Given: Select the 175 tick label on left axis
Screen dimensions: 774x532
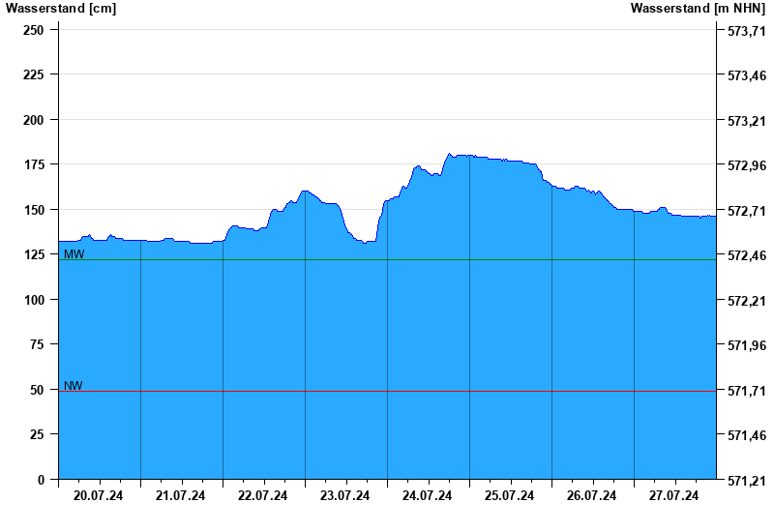Looking at the screenshot, I should click(x=34, y=164).
